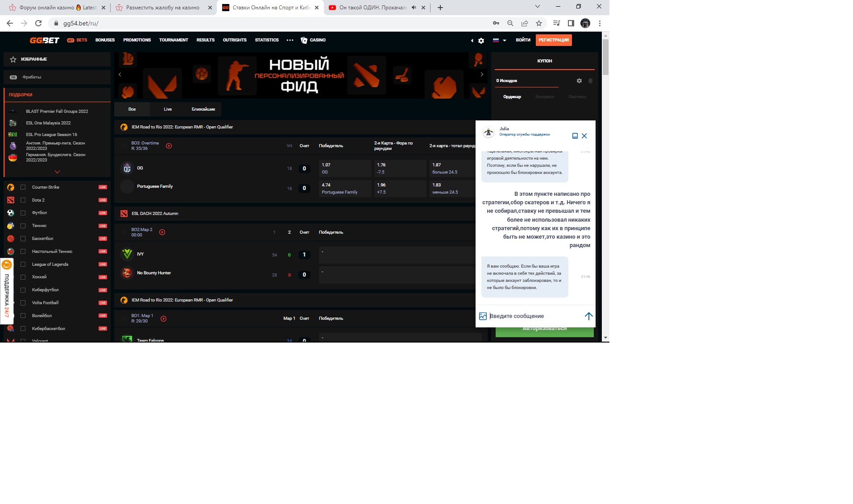
Task: Open Chrome tab search dropdown
Action: coord(537,7)
